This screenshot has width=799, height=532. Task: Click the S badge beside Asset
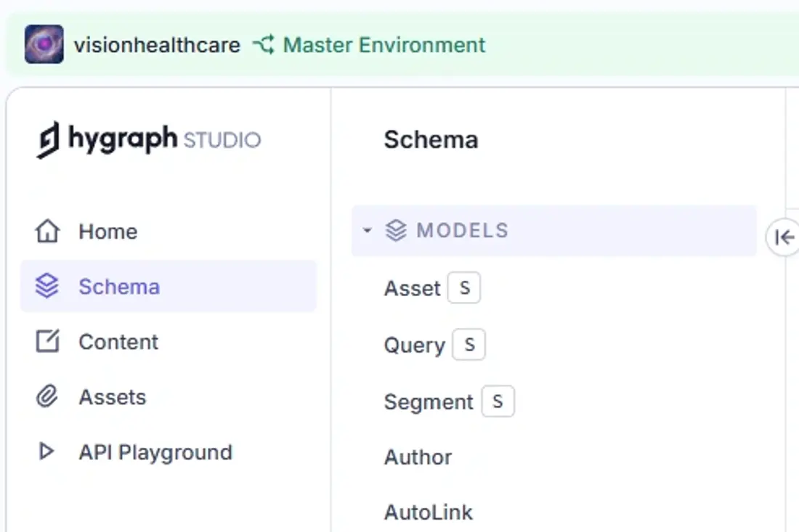click(464, 288)
